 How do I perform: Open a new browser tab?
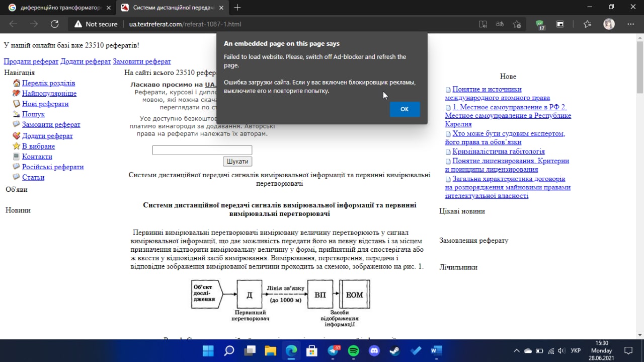(x=237, y=8)
